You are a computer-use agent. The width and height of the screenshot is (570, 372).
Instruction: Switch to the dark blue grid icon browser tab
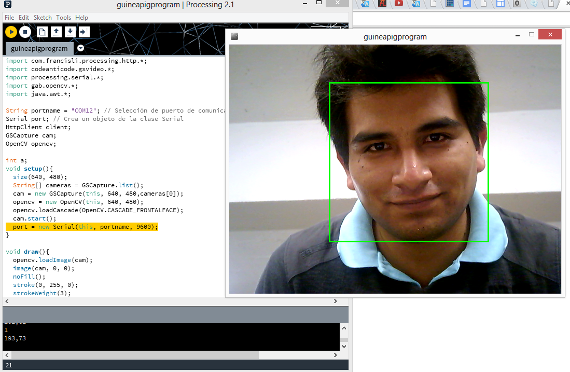[x=450, y=4]
